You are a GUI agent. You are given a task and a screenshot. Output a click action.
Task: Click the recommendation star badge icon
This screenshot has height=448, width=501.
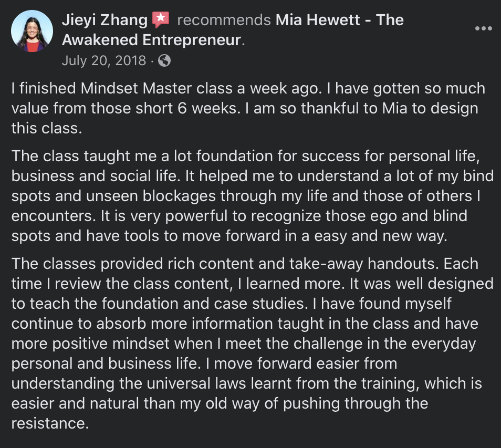[x=161, y=20]
